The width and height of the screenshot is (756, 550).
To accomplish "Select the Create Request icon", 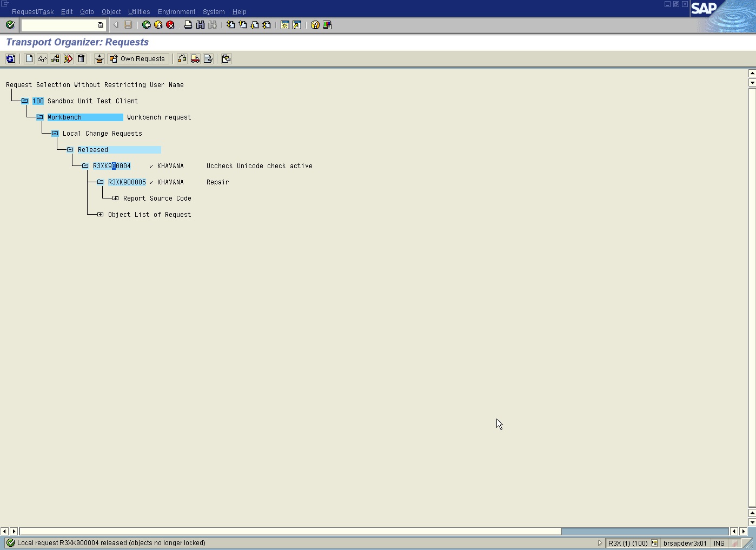I will (29, 58).
